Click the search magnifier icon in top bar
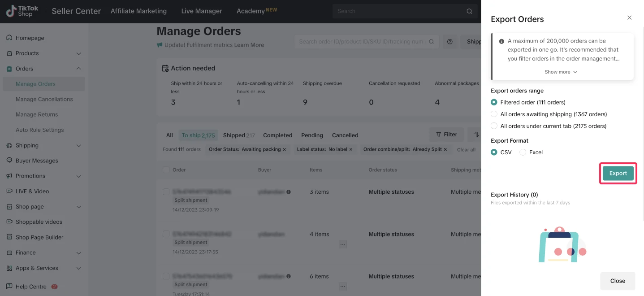This screenshot has height=296, width=644. (469, 11)
